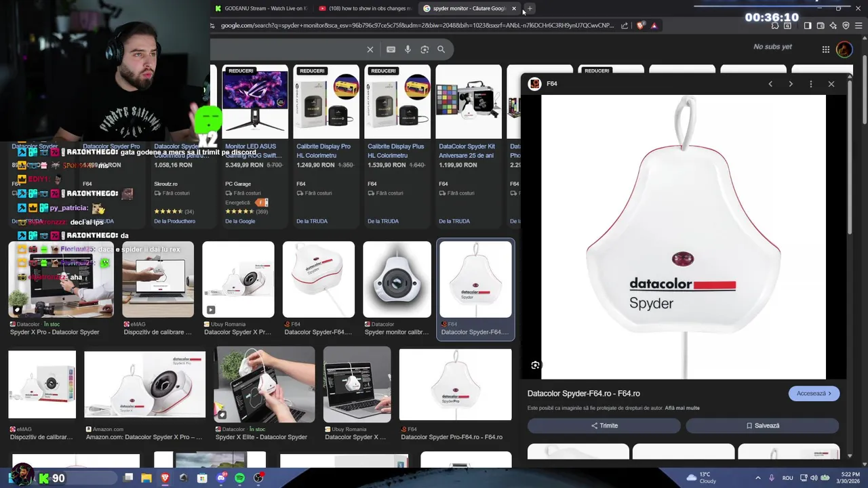
Task: Close the F64 image preview panel
Action: [831, 84]
